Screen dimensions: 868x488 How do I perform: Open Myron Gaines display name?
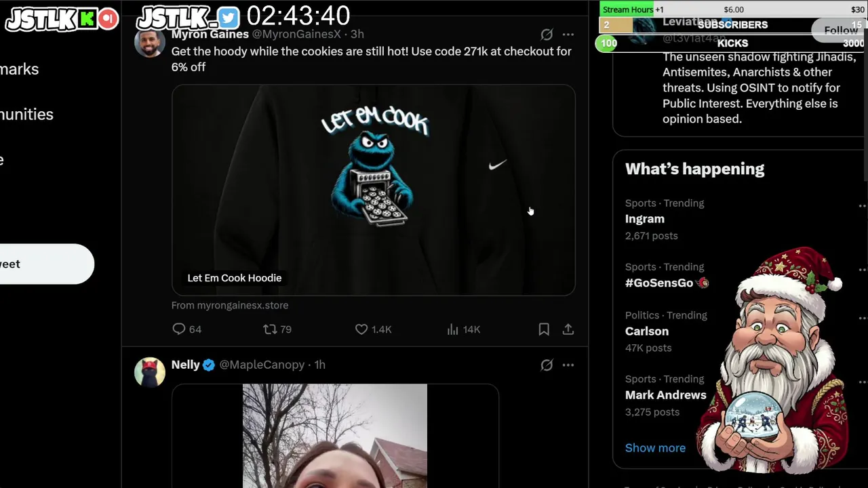click(210, 34)
